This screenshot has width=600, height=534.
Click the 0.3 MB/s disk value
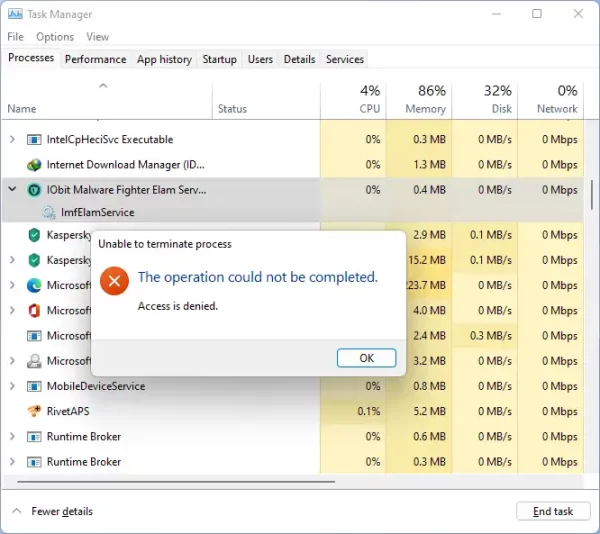[x=491, y=336]
